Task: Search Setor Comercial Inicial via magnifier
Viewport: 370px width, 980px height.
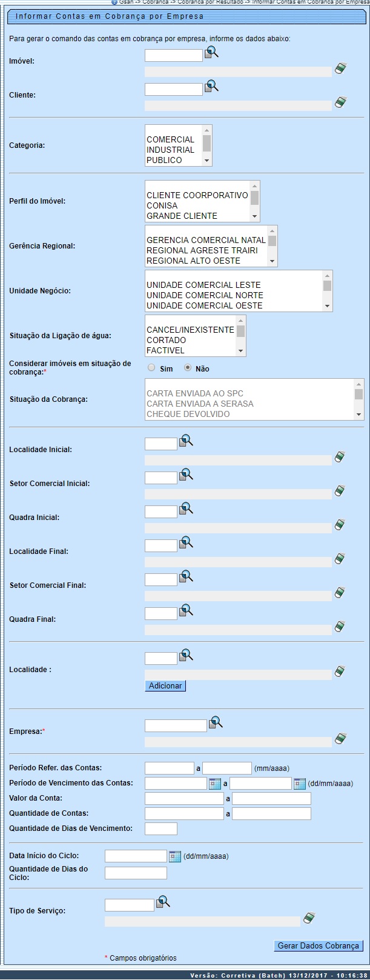Action: click(186, 475)
